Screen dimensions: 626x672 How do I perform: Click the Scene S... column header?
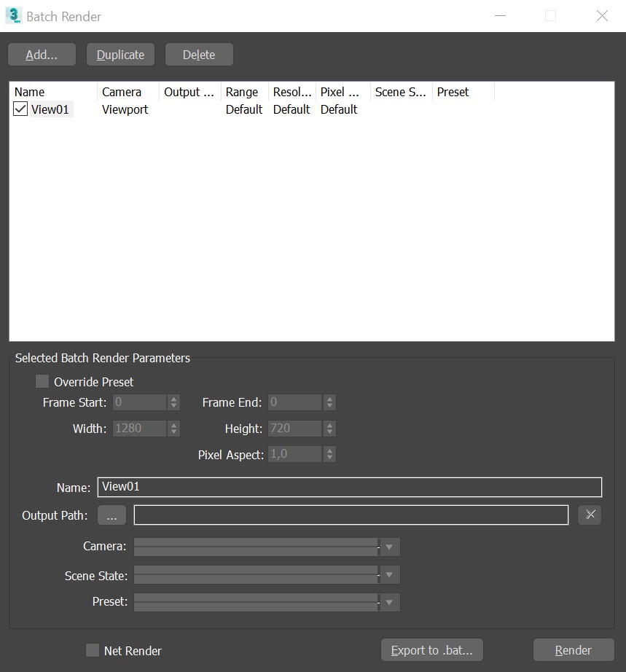point(402,92)
